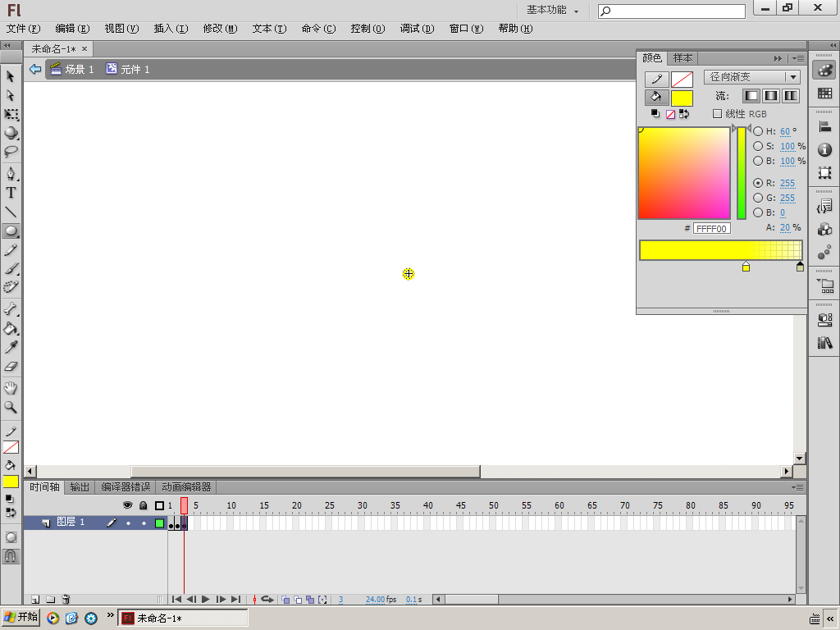The image size is (840, 630).
Task: Select the H hue radio button
Action: [758, 131]
